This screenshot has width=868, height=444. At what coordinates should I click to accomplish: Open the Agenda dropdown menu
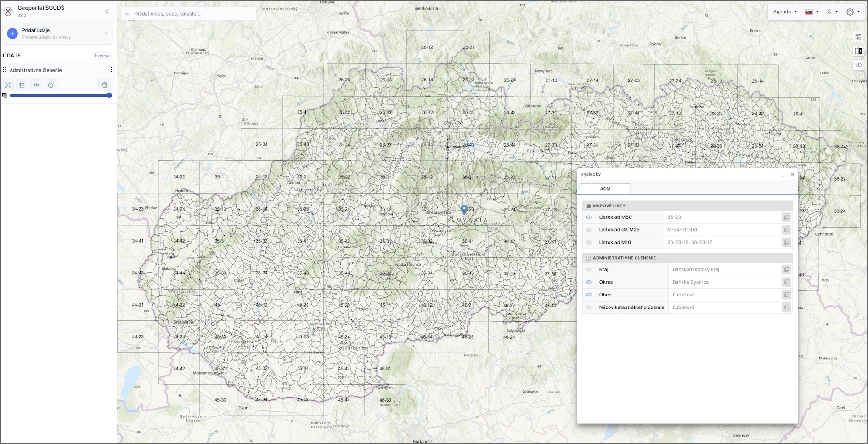[784, 12]
